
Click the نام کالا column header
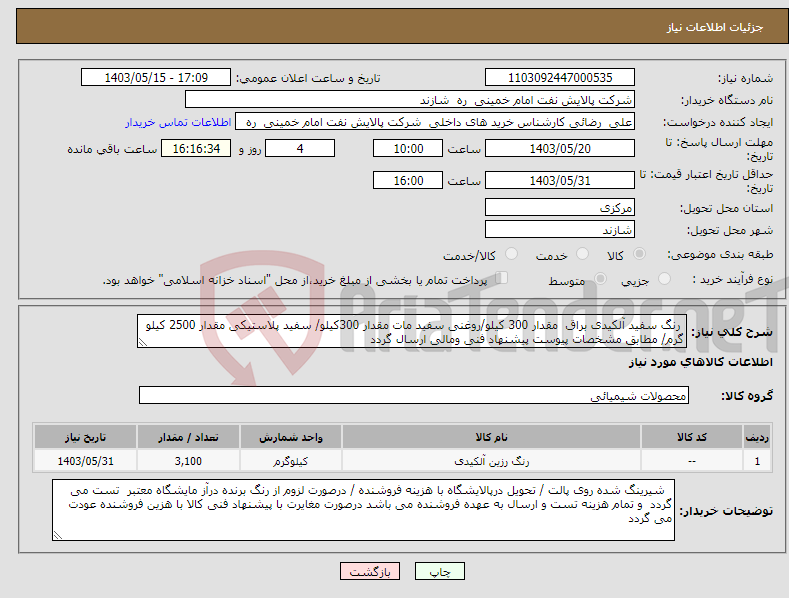491,437
